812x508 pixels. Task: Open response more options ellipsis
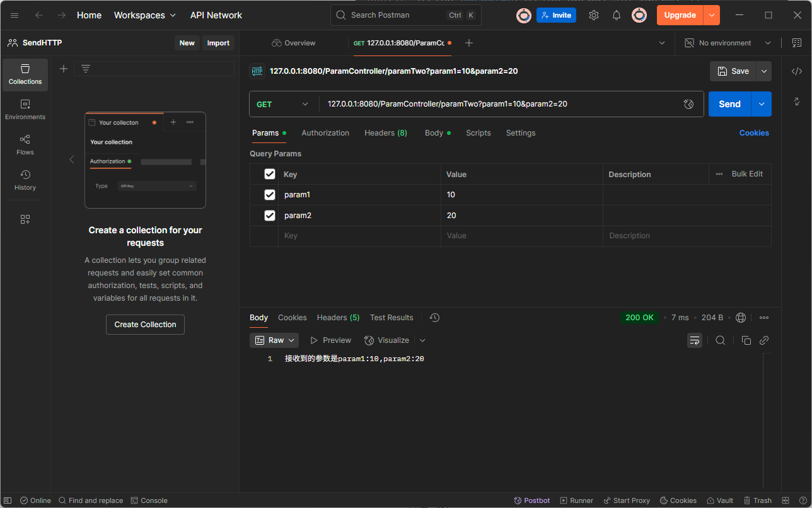pos(764,318)
